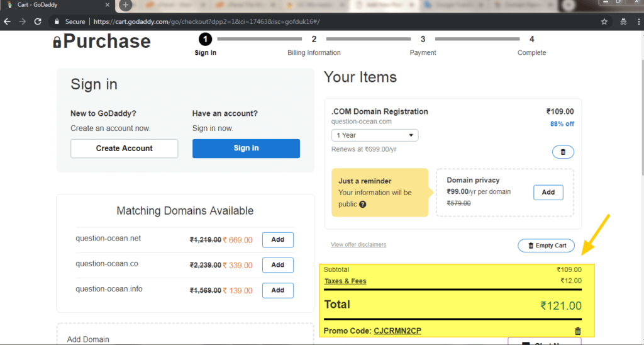Add question-ocean.co to cart
Image resolution: width=644 pixels, height=345 pixels.
click(x=277, y=265)
